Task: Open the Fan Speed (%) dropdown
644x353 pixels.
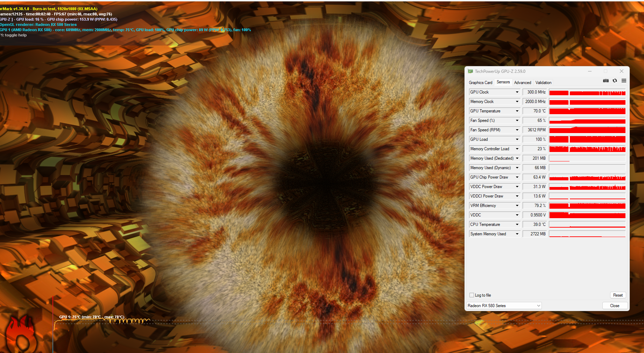Action: pos(517,120)
